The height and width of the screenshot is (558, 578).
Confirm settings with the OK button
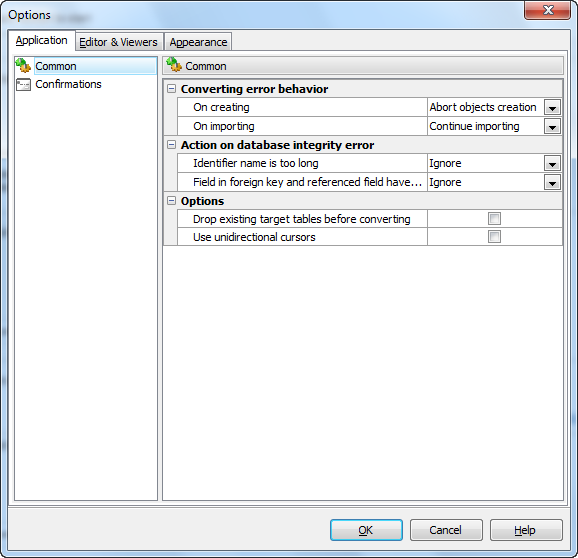366,530
